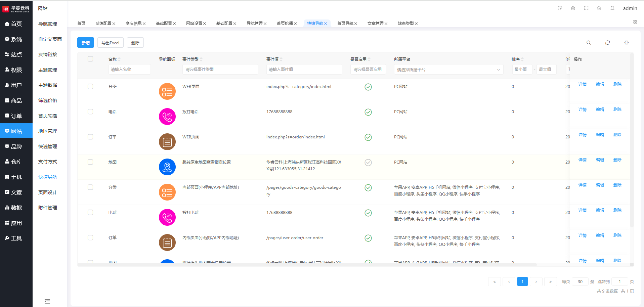
Task: Expand the 请选择事件类型 filter dropdown
Action: pyautogui.click(x=220, y=70)
